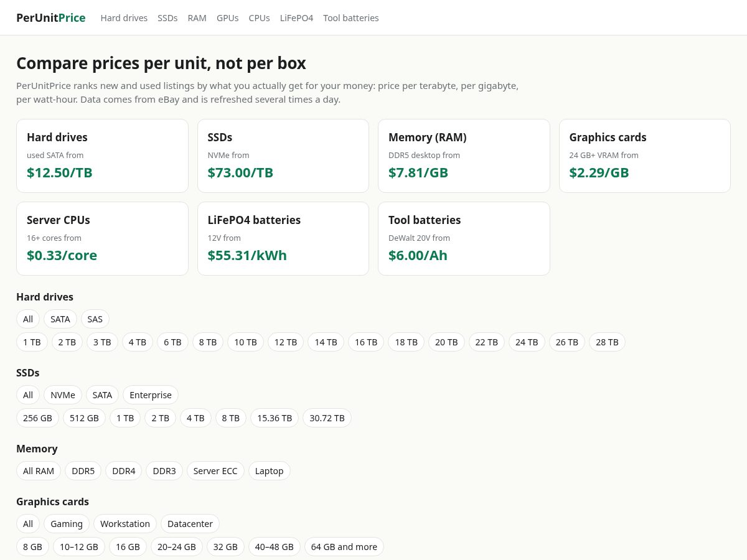Choose 22 TB hard drive size
Screen dimensions: 747x560
(x=487, y=342)
